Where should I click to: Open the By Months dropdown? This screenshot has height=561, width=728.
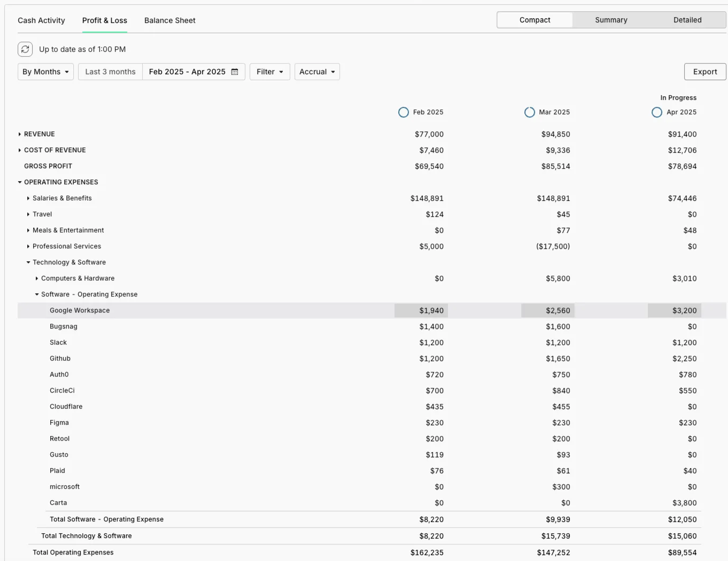point(46,72)
